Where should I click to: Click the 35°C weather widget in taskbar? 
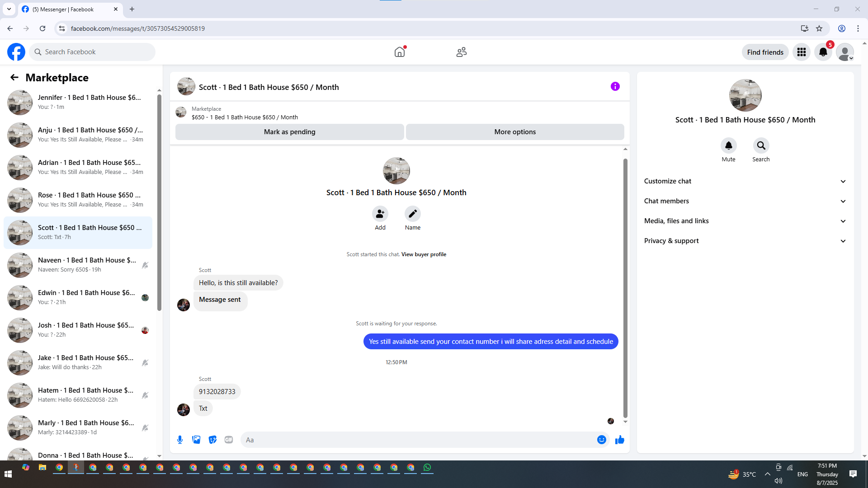(x=742, y=474)
